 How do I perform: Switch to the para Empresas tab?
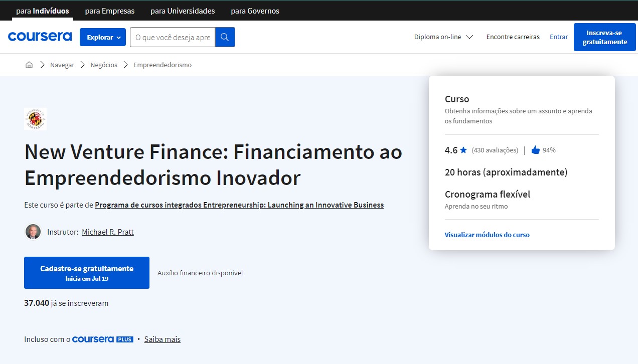pos(110,11)
